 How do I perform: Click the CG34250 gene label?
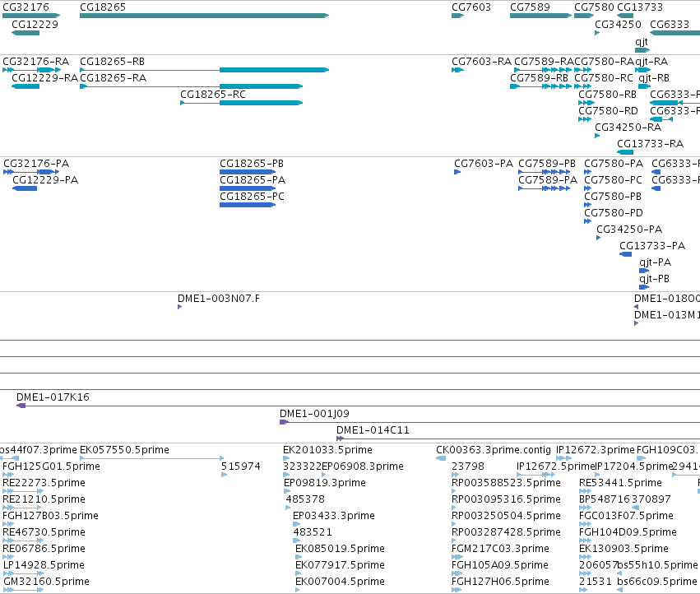coord(618,24)
